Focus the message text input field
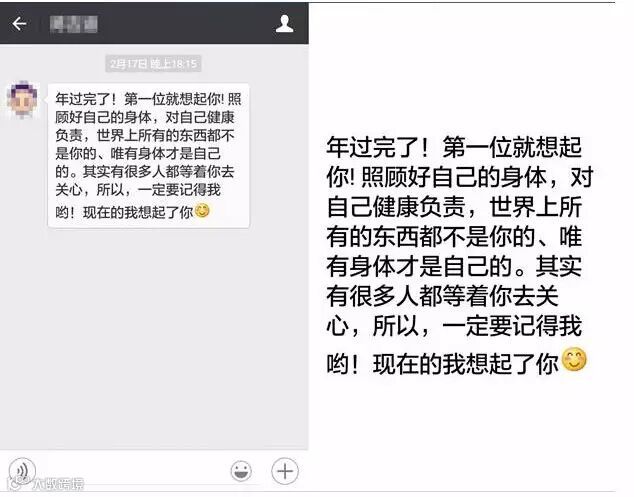Viewport: 634px width, 497px height. 133,471
